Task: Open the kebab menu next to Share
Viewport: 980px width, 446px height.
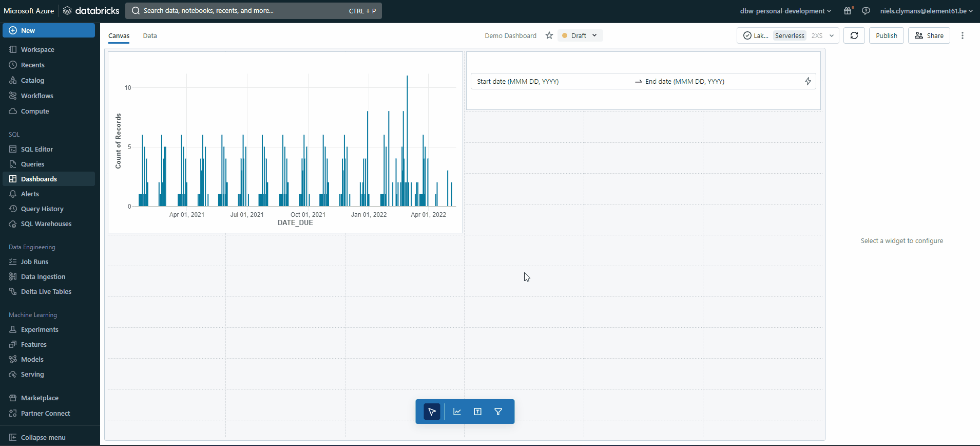Action: [x=963, y=35]
